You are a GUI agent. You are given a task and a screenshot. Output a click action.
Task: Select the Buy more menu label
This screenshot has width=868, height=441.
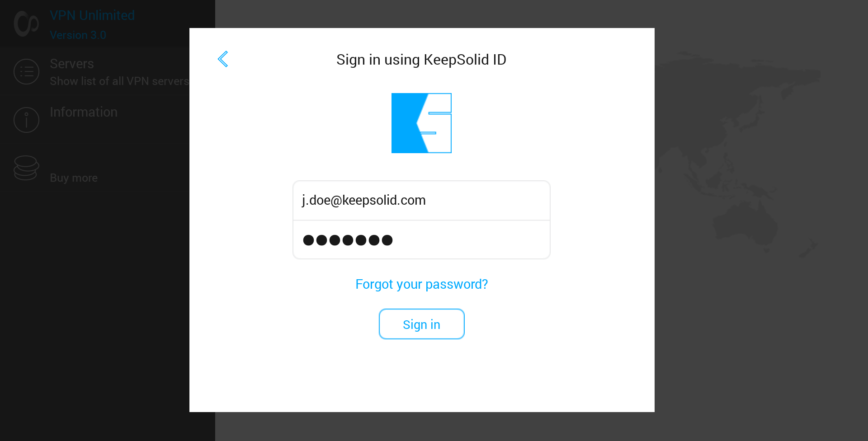pos(74,178)
